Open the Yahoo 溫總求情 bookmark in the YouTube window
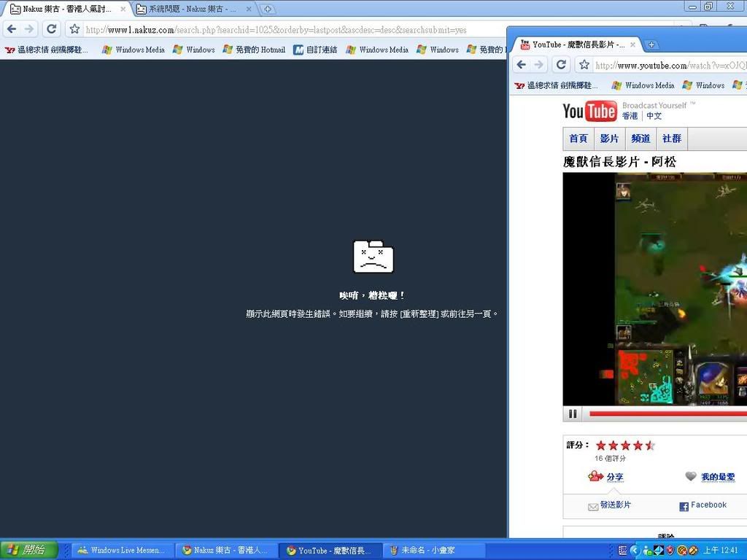The image size is (747, 560). click(556, 85)
